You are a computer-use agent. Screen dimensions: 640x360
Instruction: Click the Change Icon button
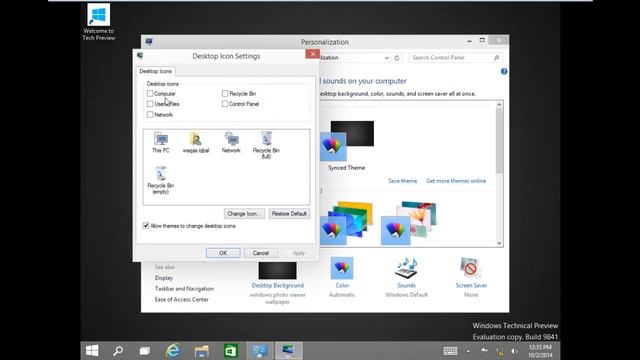click(x=244, y=213)
